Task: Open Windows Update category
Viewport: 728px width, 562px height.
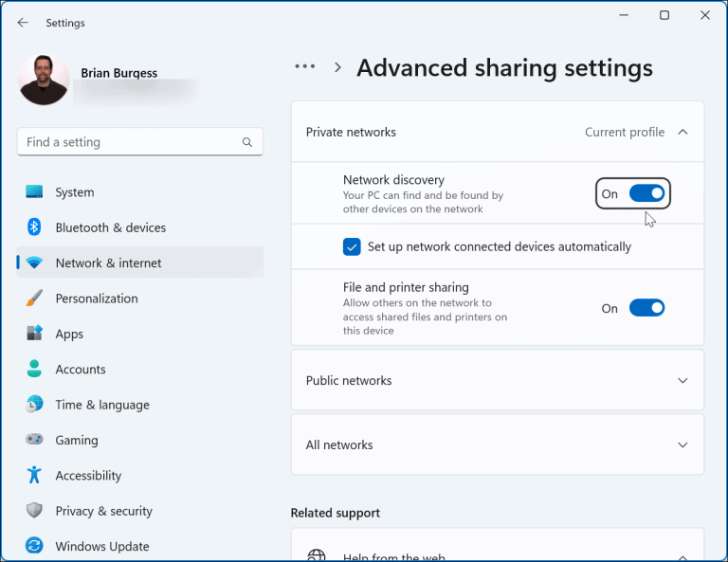Action: 139,546
